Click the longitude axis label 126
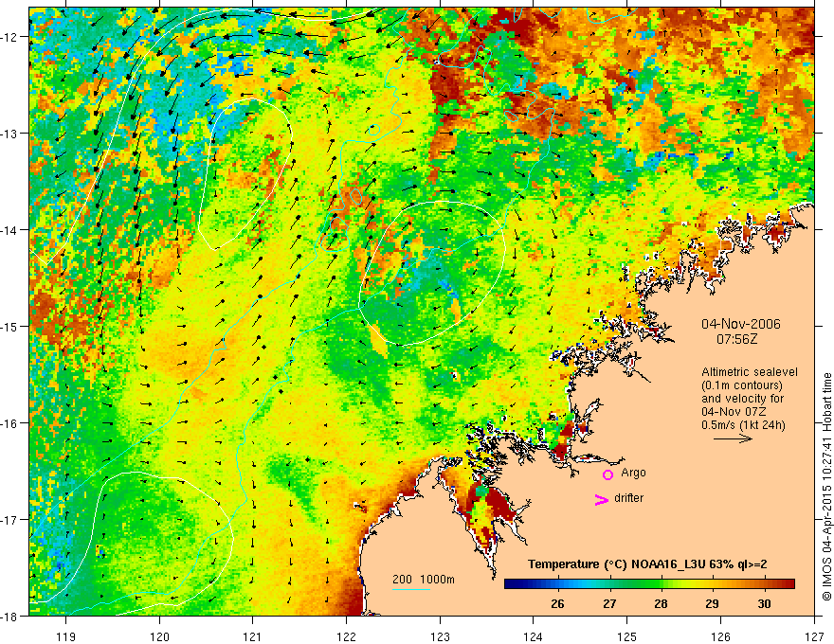Screen dimensions: 834x644 720,636
